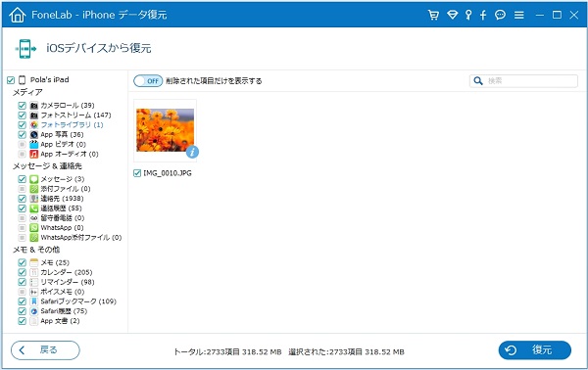The image size is (588, 370).
Task: Uncheck the カメラロール (39) checkbox
Action: tap(22, 106)
